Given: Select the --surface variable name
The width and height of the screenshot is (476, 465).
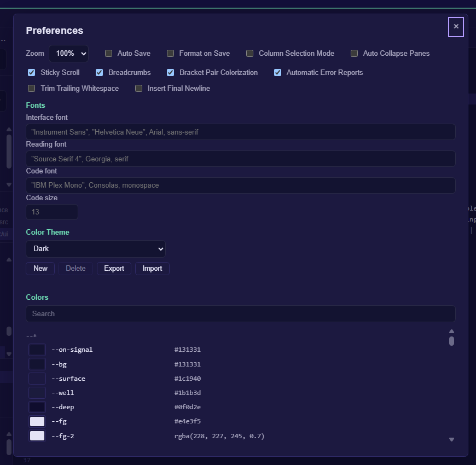Looking at the screenshot, I should click(x=68, y=379).
